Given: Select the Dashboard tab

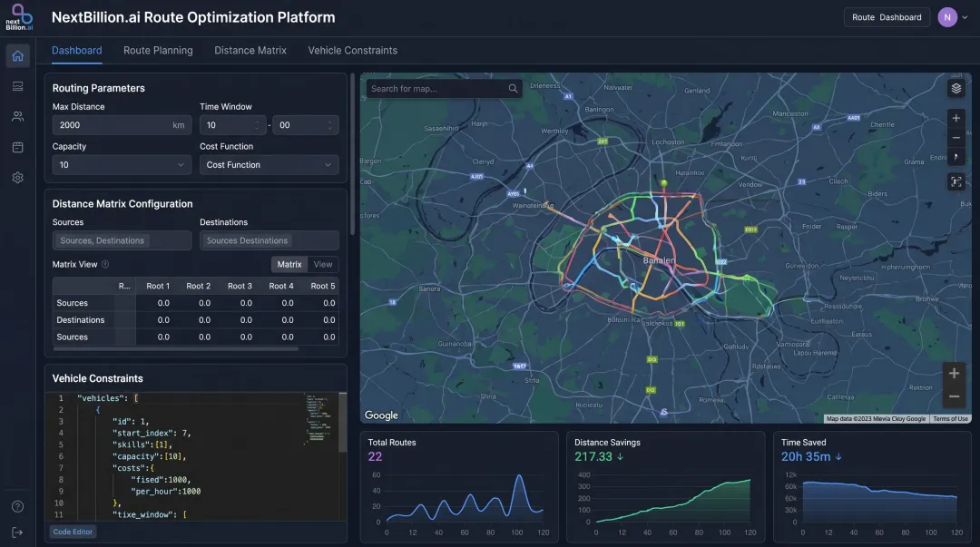Looking at the screenshot, I should pos(77,51).
